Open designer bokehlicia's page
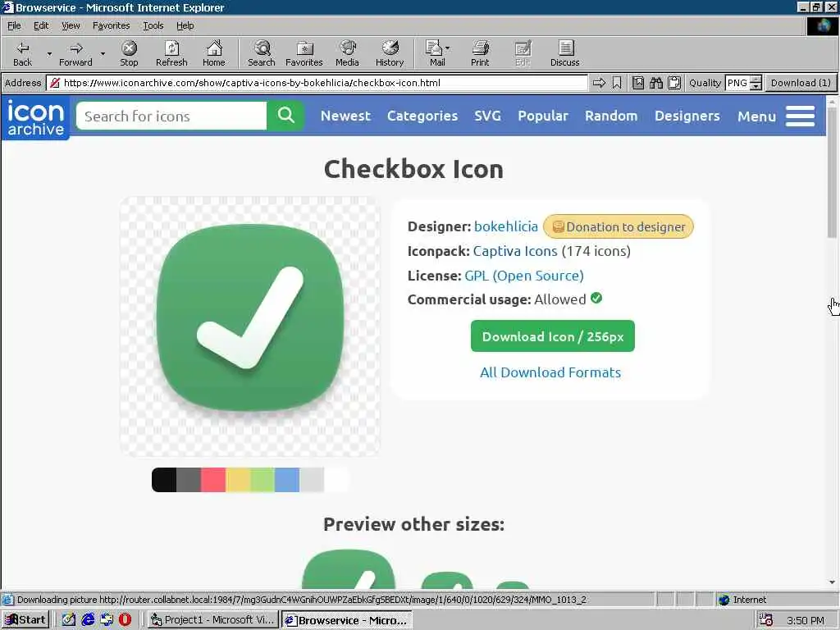The image size is (840, 630). pyautogui.click(x=505, y=226)
